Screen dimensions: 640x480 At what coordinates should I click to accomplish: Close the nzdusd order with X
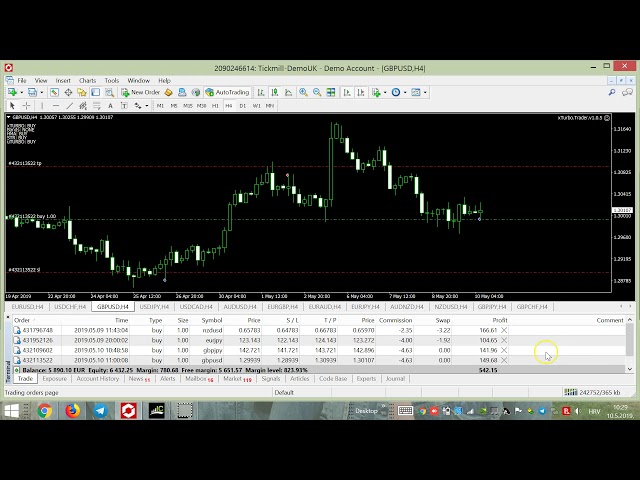504,330
